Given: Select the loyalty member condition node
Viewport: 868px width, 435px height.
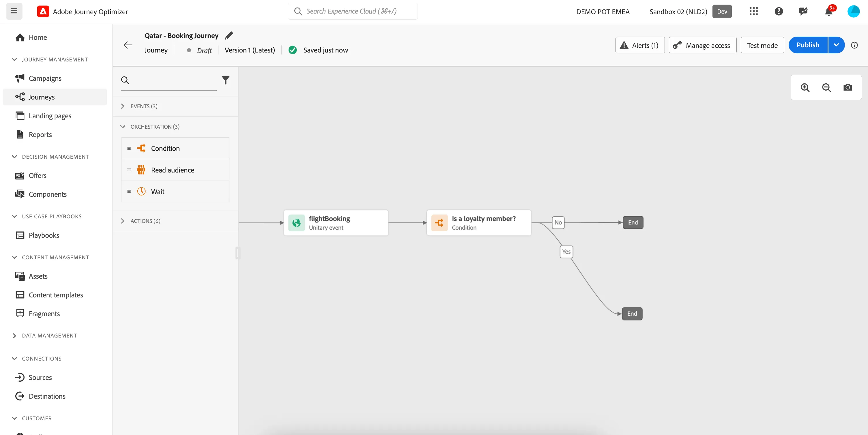Looking at the screenshot, I should [x=479, y=223].
